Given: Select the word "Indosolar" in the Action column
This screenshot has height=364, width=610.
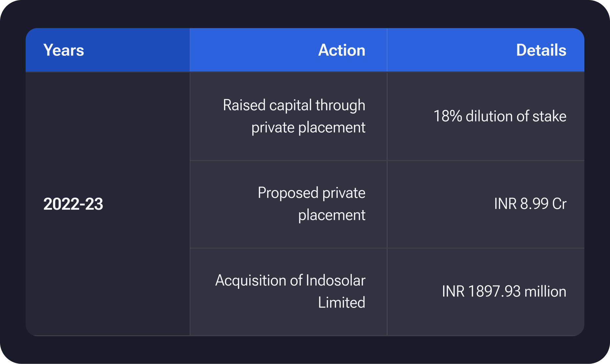Looking at the screenshot, I should click(x=335, y=281).
